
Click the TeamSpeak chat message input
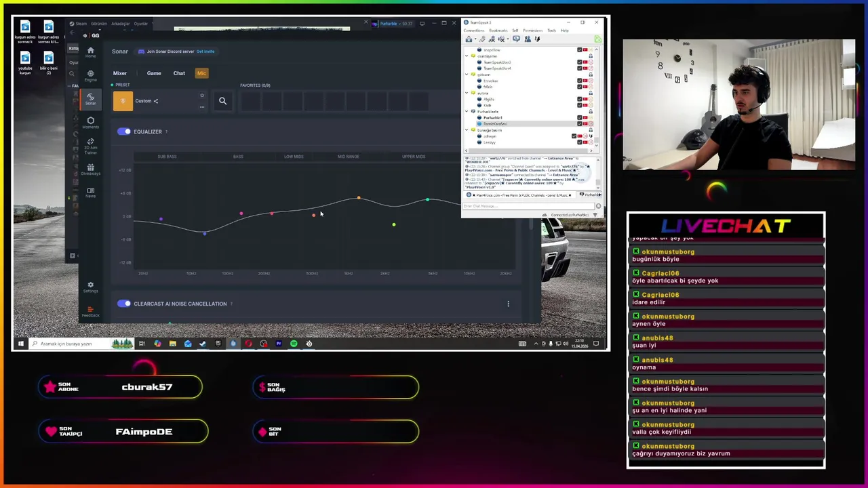(528, 206)
